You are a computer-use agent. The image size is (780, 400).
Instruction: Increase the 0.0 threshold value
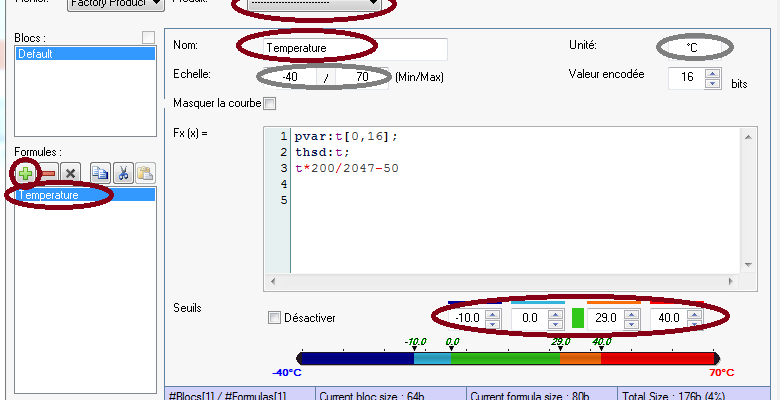pos(556,314)
